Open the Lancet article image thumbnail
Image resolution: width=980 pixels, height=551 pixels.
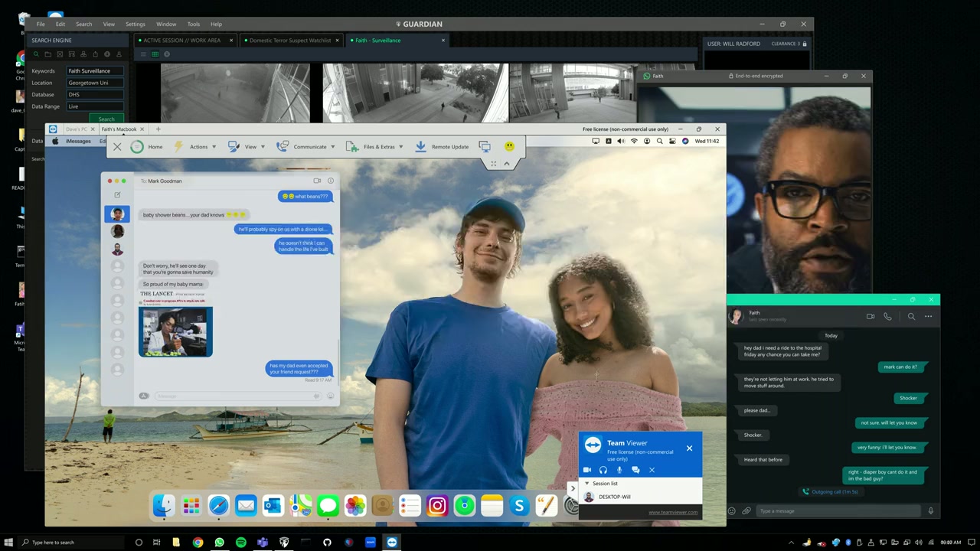[175, 331]
